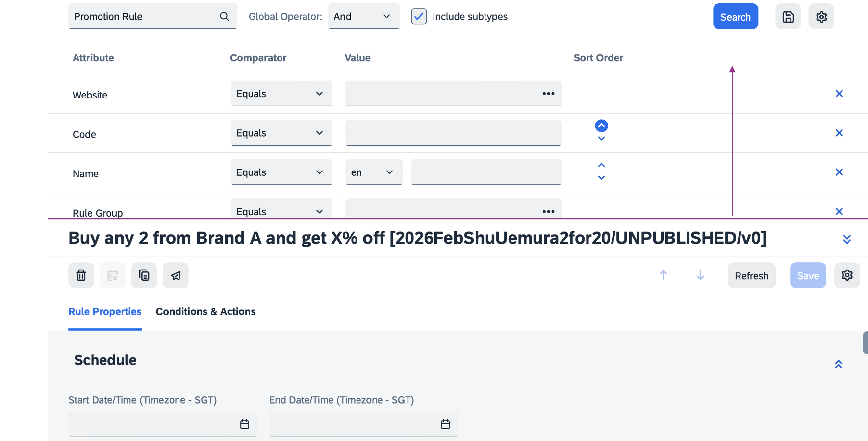Toggle the Include subtypes checkbox
The height and width of the screenshot is (441, 868).
(419, 17)
